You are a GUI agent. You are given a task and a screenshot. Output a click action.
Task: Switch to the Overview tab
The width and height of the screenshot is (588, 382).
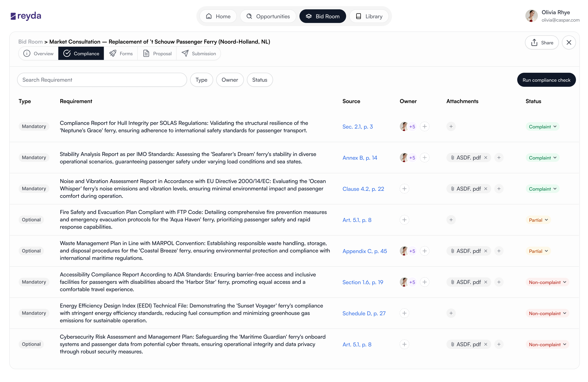[x=38, y=54]
